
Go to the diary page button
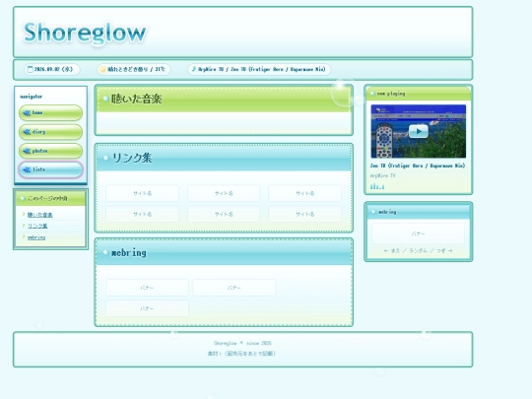click(x=50, y=132)
